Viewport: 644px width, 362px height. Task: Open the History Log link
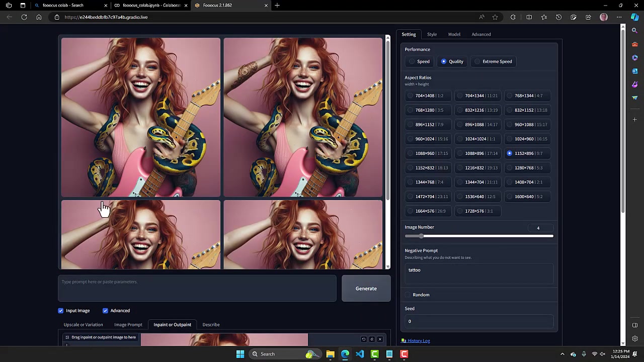tap(419, 340)
